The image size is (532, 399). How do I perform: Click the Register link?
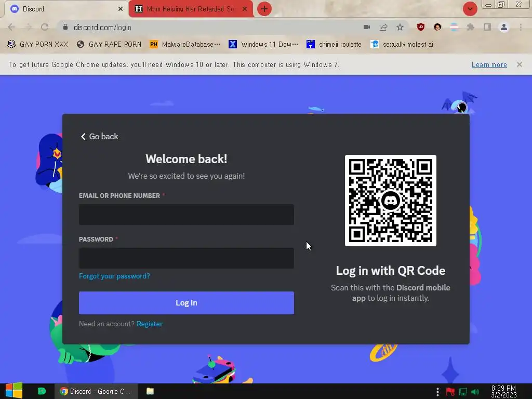coord(150,324)
